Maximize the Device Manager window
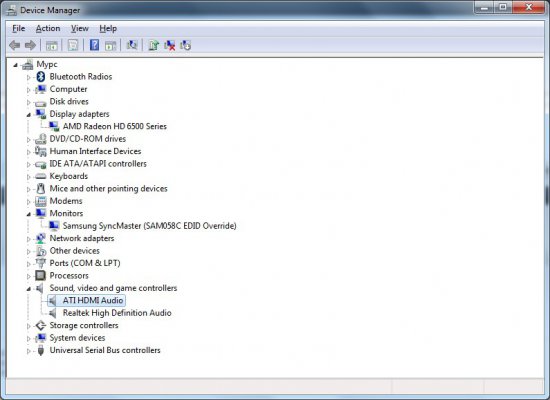The height and width of the screenshot is (400, 550). pyautogui.click(x=503, y=7)
